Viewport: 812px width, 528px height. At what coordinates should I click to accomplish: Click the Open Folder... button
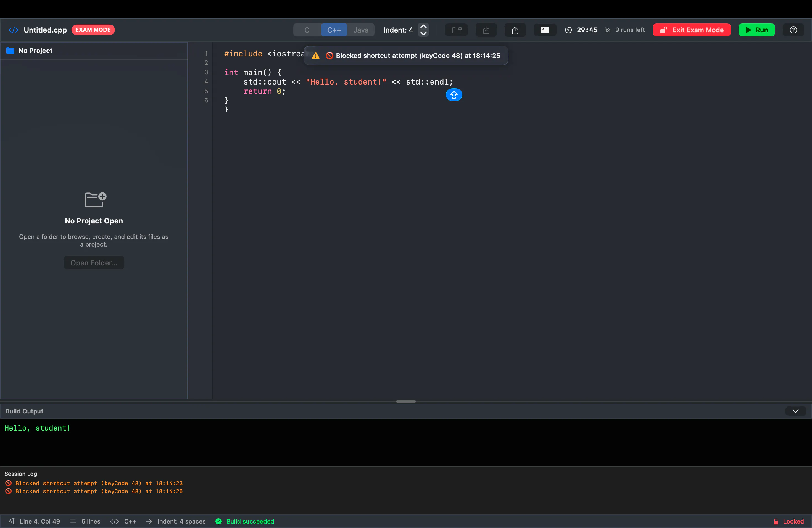coord(94,263)
